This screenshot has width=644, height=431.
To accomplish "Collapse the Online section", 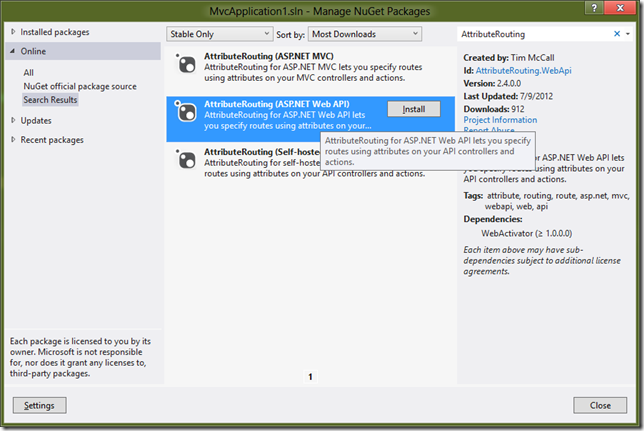I will [13, 51].
